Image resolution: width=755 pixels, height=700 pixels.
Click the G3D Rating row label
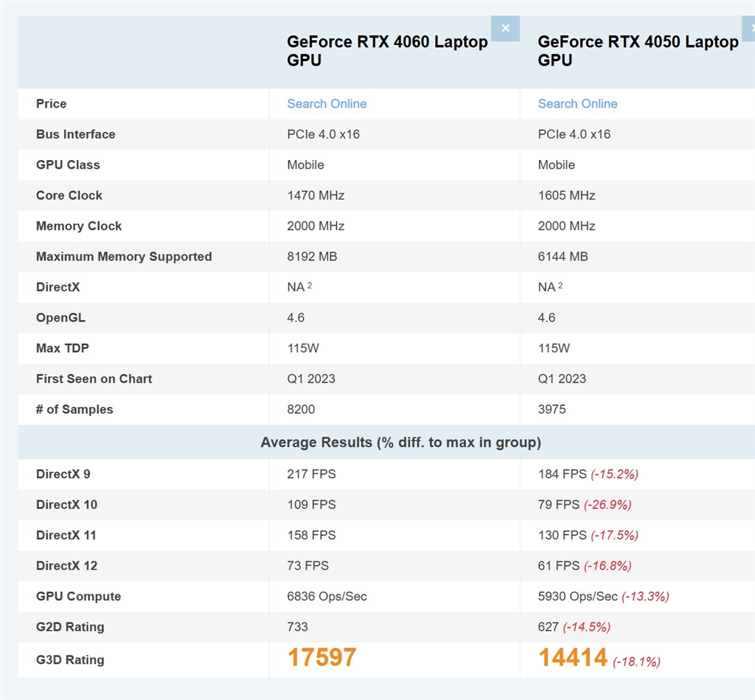click(x=70, y=659)
